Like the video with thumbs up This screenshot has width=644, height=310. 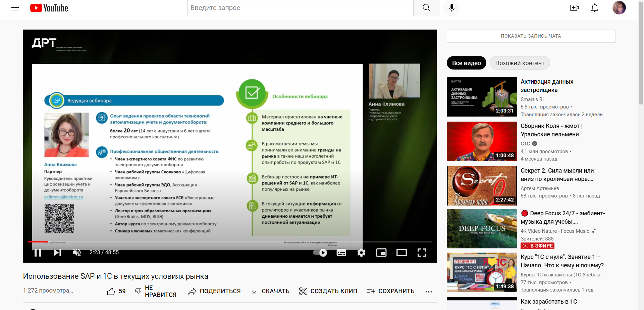111,291
